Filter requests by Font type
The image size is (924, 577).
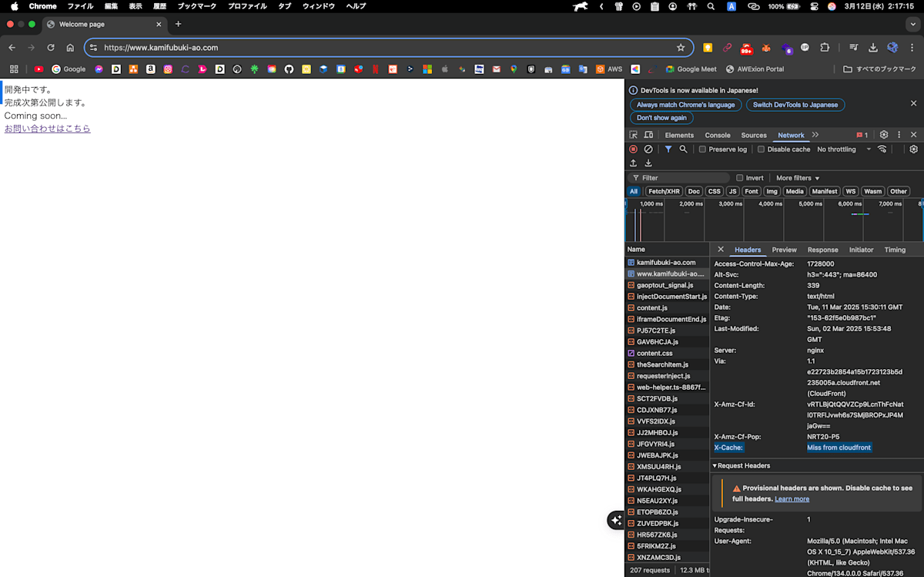pos(752,191)
